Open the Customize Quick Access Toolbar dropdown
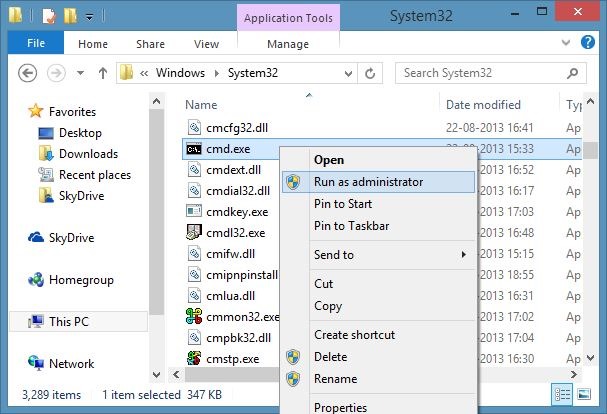 point(89,17)
